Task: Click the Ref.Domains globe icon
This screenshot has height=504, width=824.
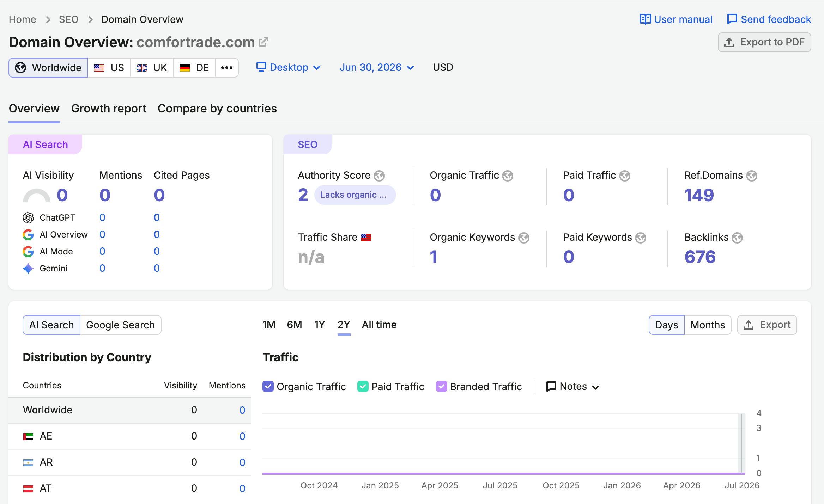Action: pyautogui.click(x=752, y=176)
